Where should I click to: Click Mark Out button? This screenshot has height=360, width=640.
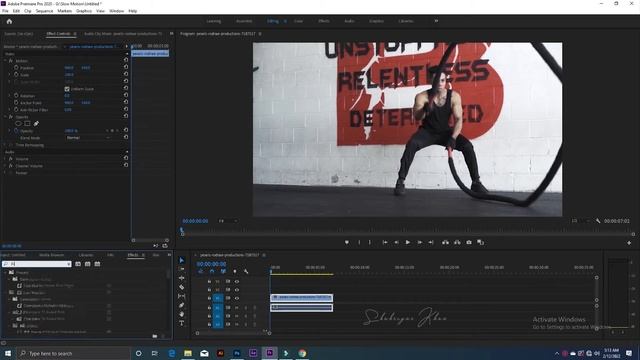point(370,242)
